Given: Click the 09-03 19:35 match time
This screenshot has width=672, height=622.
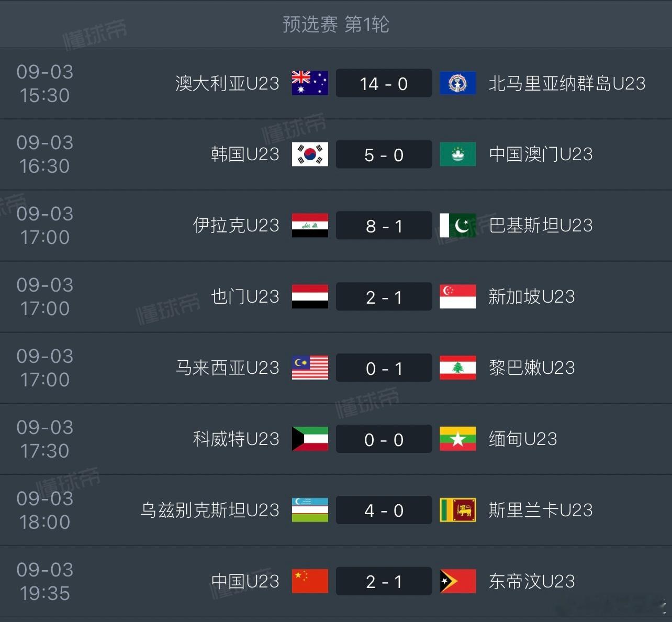Looking at the screenshot, I should 45,582.
